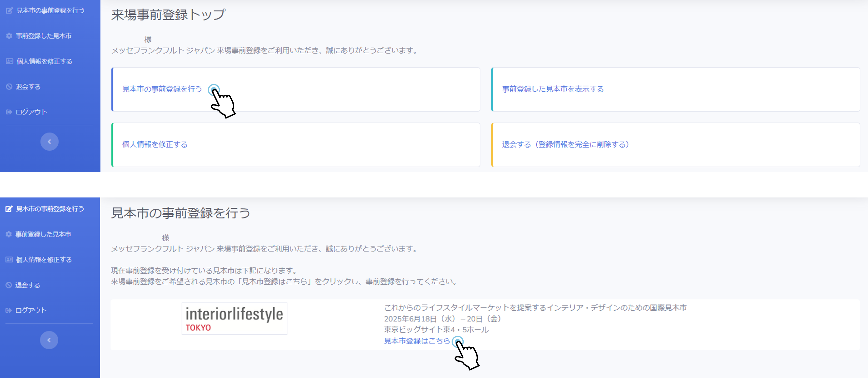Click the gear icon beside 事前登録した見本市 in lower sidebar

coord(9,234)
